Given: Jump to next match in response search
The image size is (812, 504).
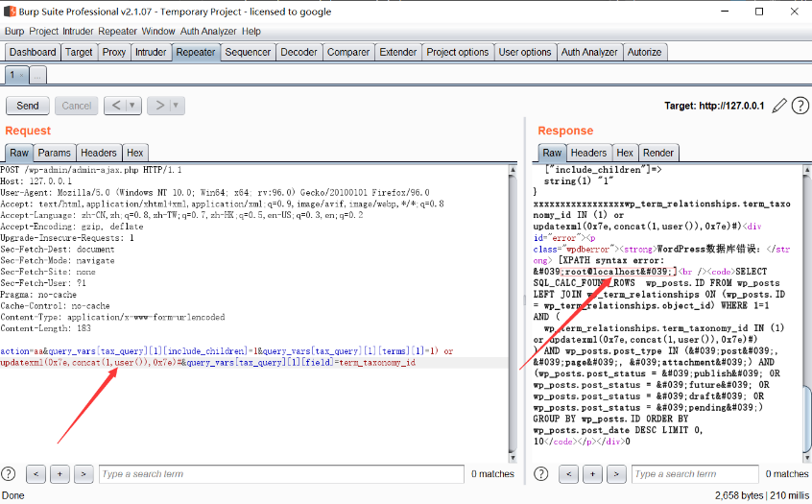Looking at the screenshot, I should [616, 474].
